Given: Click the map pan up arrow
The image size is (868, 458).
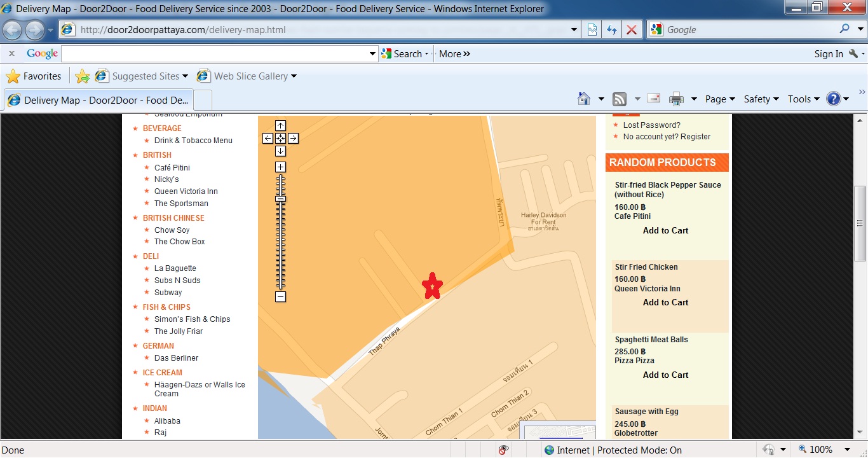Looking at the screenshot, I should [280, 126].
